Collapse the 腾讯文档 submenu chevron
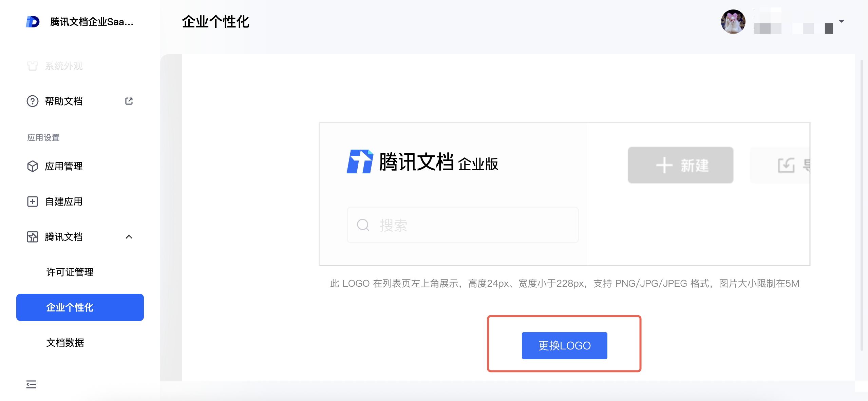The image size is (868, 401). click(129, 237)
